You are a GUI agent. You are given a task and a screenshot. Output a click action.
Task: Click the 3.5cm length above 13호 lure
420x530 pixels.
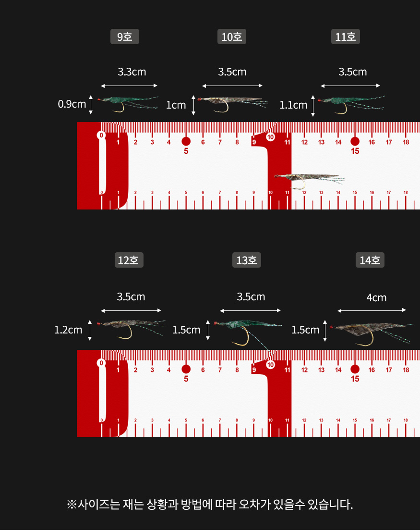coord(251,297)
